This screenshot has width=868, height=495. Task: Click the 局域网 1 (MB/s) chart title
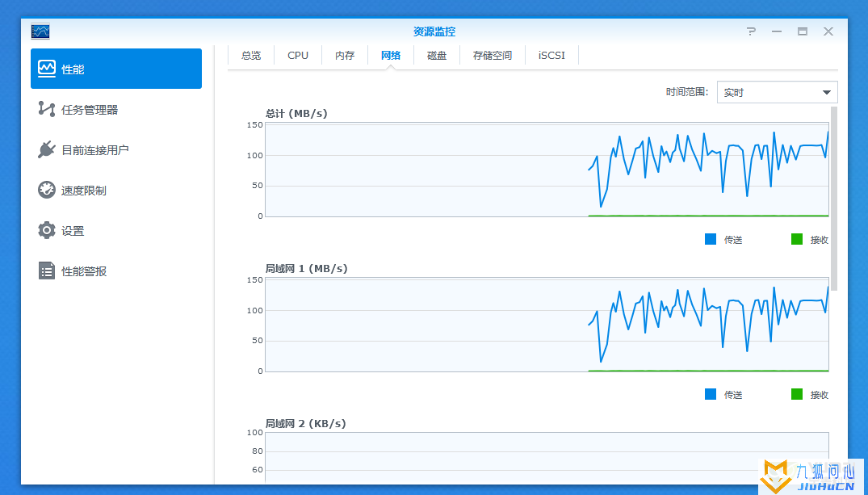307,269
